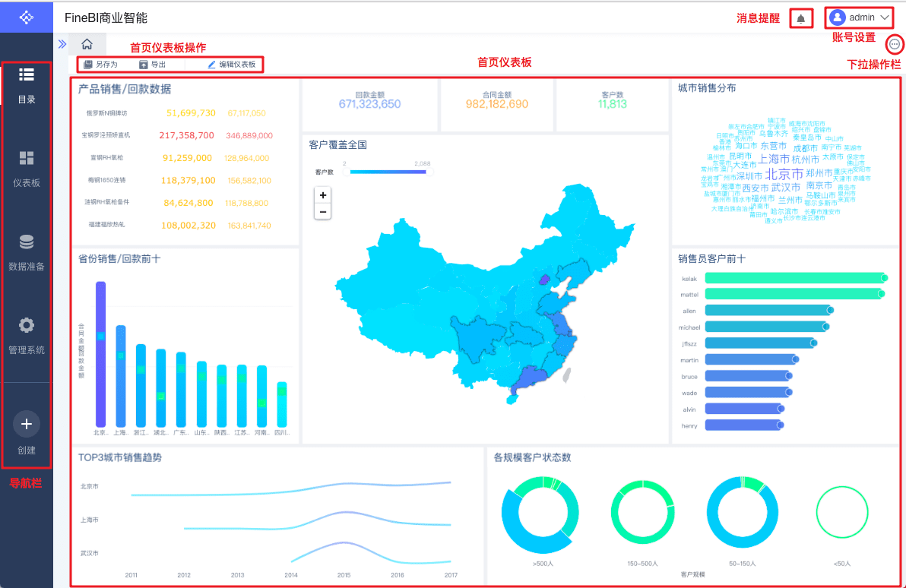This screenshot has width=906, height=588.
Task: Export the dashboard via 导出 label
Action: point(158,65)
